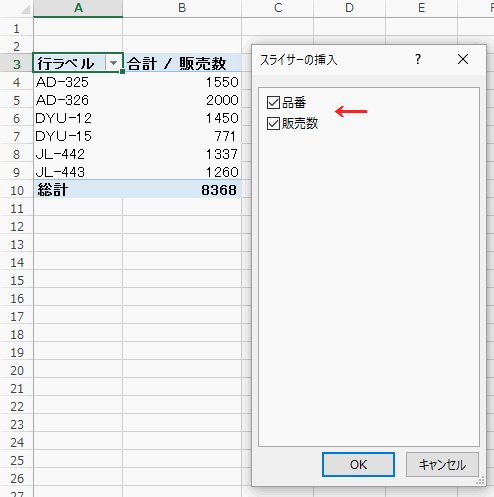Select value 1337 cell
The width and height of the screenshot is (494, 497).
182,154
